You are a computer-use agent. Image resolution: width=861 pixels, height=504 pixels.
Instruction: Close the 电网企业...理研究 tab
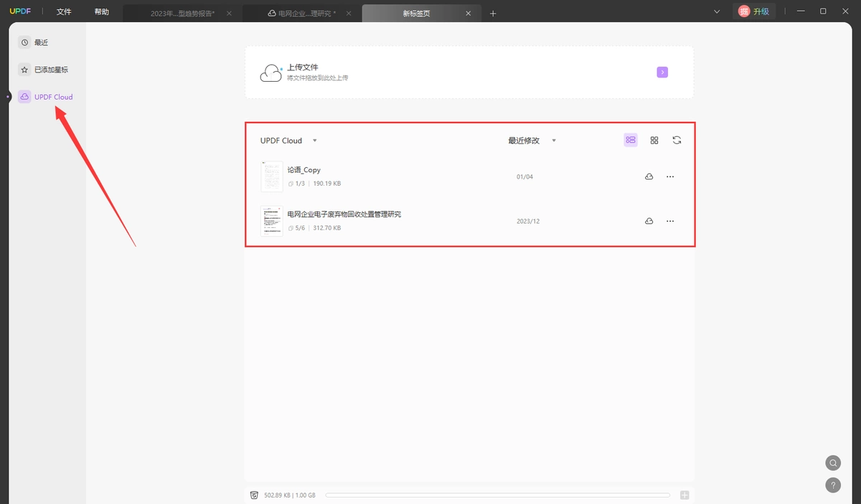coord(349,14)
